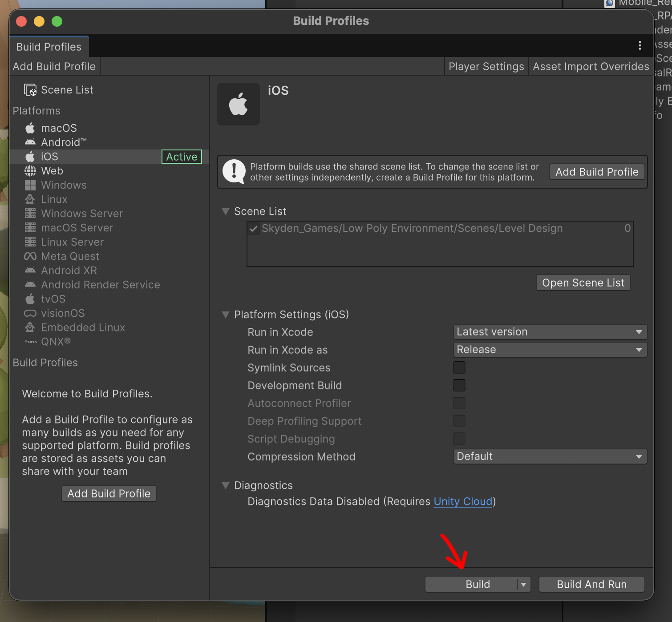
Task: Toggle the Deep Profiling Support checkbox
Action: coord(459,421)
